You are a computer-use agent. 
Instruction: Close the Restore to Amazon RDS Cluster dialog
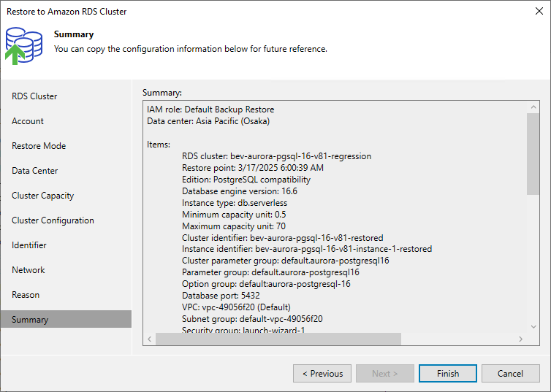point(539,11)
